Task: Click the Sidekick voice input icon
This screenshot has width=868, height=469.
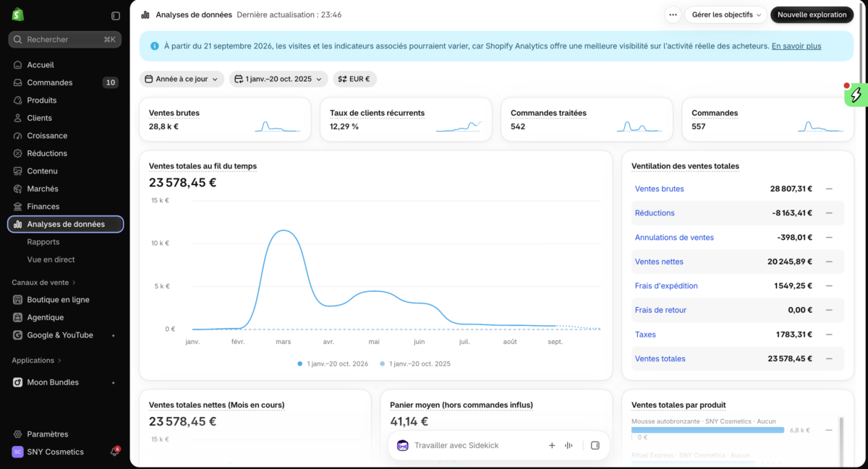Action: click(x=569, y=446)
